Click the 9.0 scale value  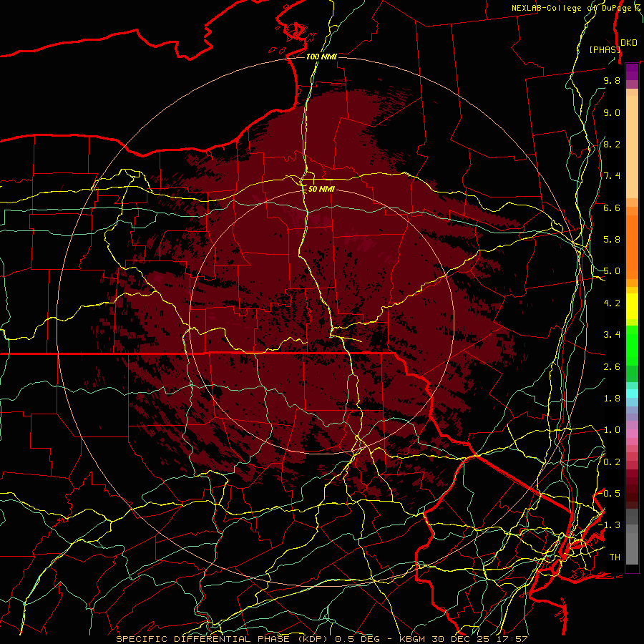click(612, 112)
